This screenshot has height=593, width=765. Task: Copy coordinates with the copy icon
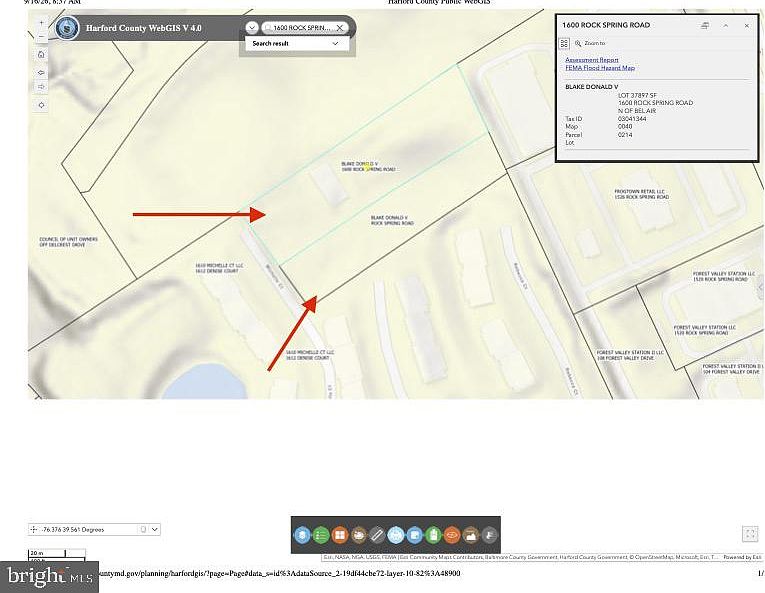pyautogui.click(x=143, y=529)
